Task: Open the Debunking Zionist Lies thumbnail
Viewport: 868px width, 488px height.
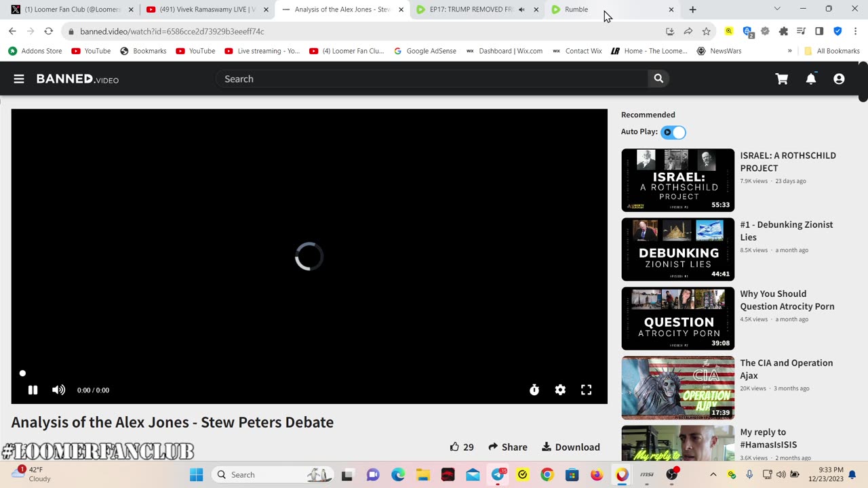Action: [678, 249]
